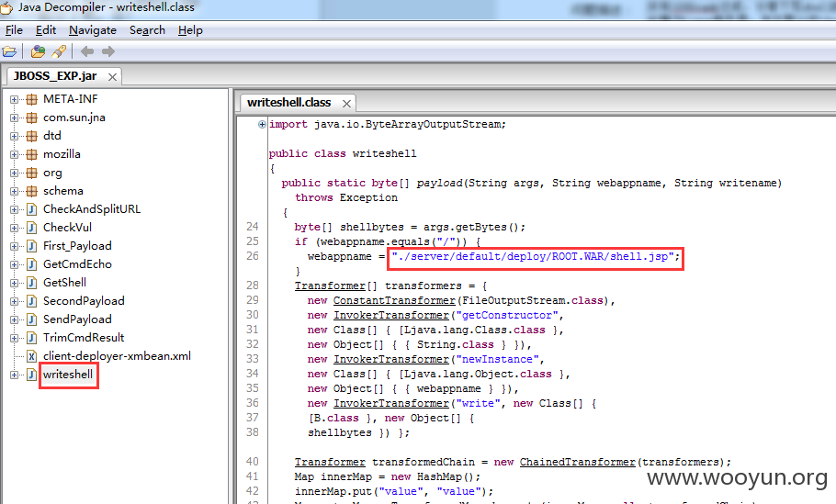
Task: Click the SendPayload class file icon
Action: (32, 319)
